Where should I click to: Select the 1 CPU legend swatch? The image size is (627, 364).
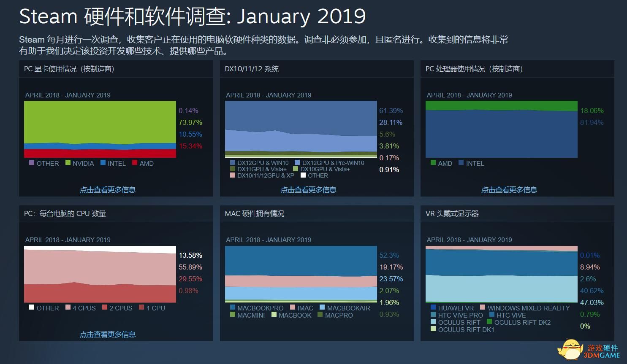coord(141,307)
